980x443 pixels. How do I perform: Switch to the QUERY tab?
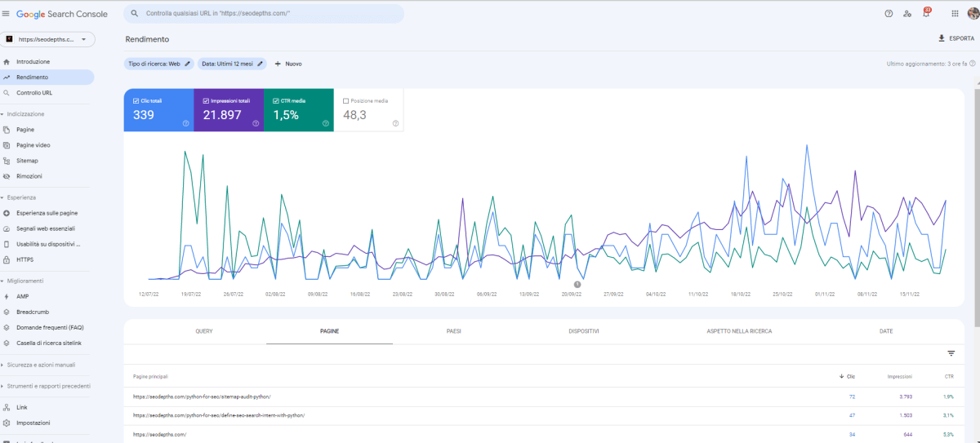204,331
